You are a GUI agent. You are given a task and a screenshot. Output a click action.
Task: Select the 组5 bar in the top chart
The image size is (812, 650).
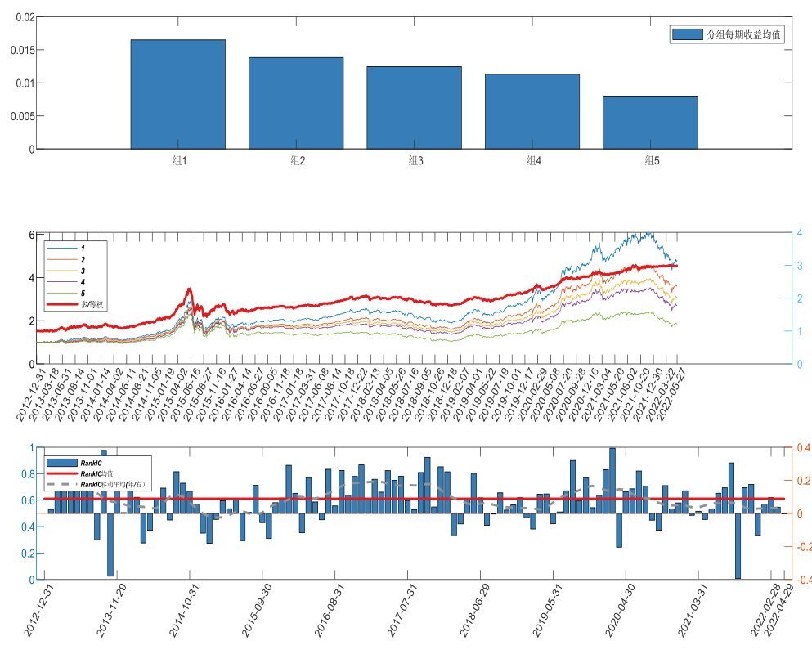(x=650, y=123)
